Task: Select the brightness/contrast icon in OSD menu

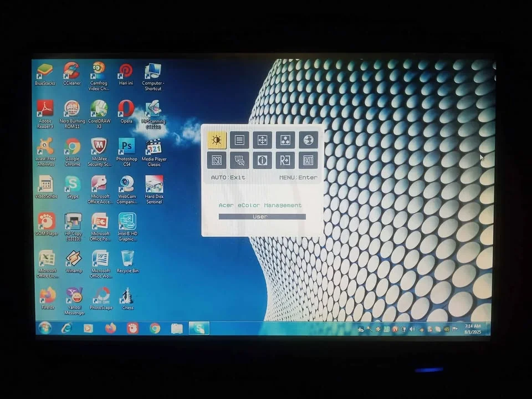Action: [x=217, y=140]
